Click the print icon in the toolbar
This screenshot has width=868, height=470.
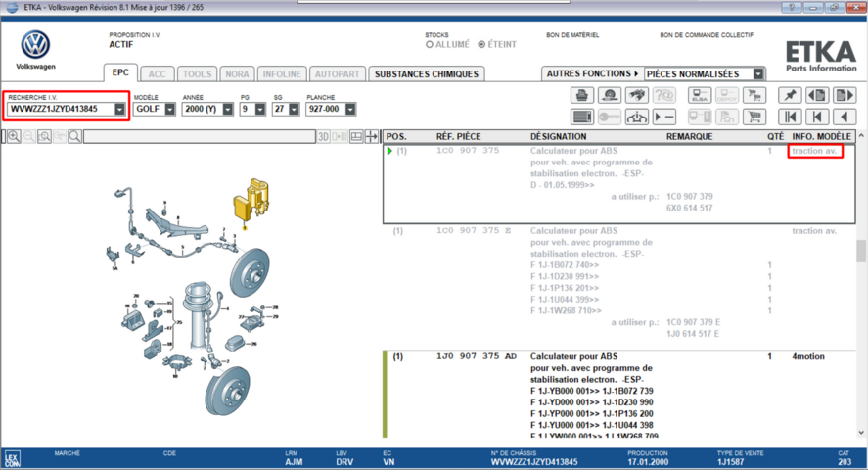582,95
